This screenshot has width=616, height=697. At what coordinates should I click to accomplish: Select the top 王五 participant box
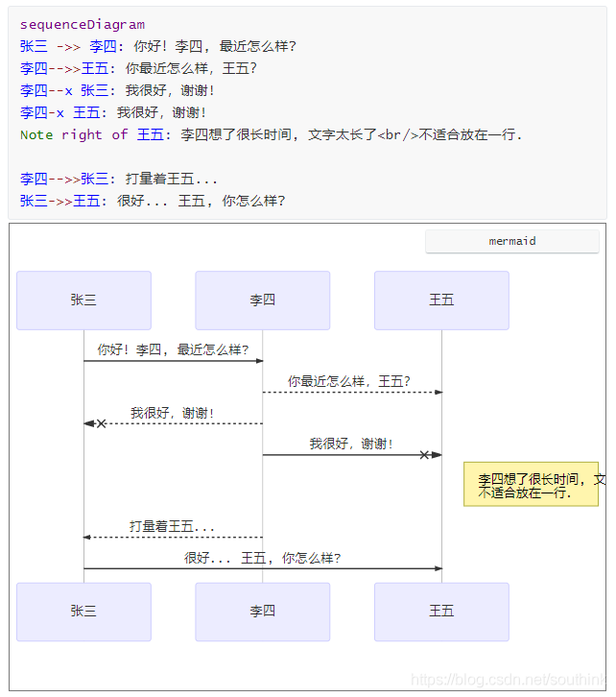point(441,300)
